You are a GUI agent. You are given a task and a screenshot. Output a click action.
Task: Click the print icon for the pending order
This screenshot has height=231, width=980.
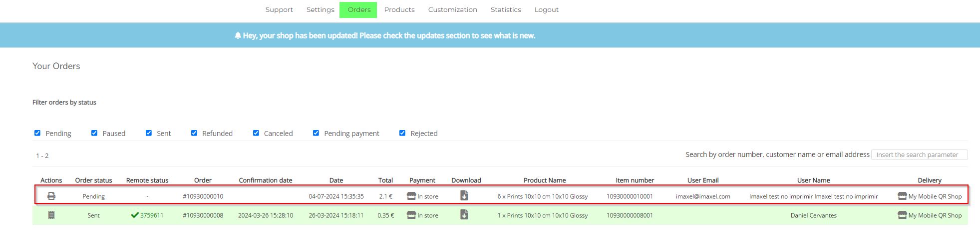51,196
